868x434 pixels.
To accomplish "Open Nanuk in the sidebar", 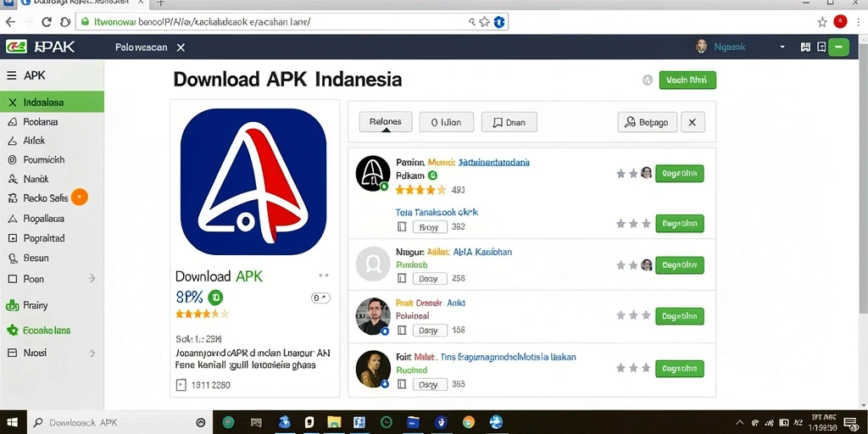I will click(x=36, y=179).
